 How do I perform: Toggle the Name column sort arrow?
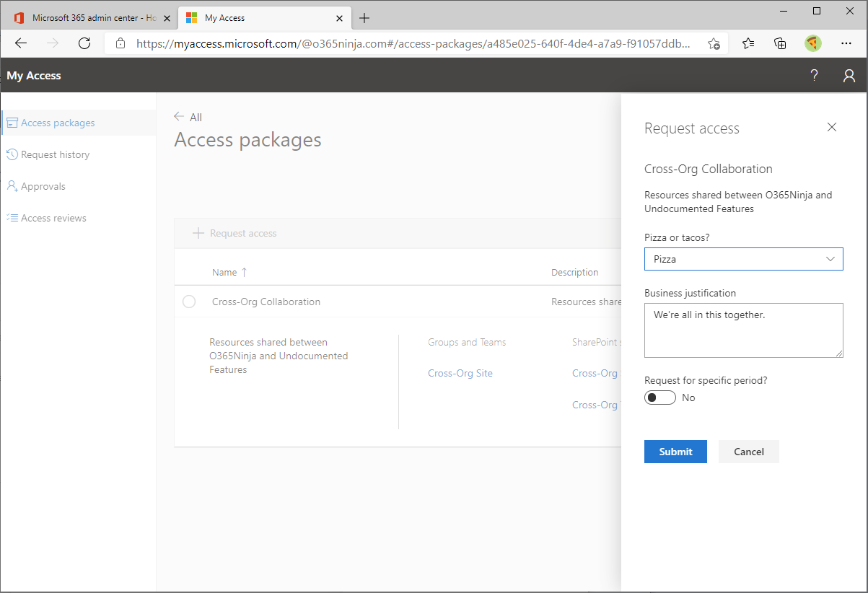point(243,272)
